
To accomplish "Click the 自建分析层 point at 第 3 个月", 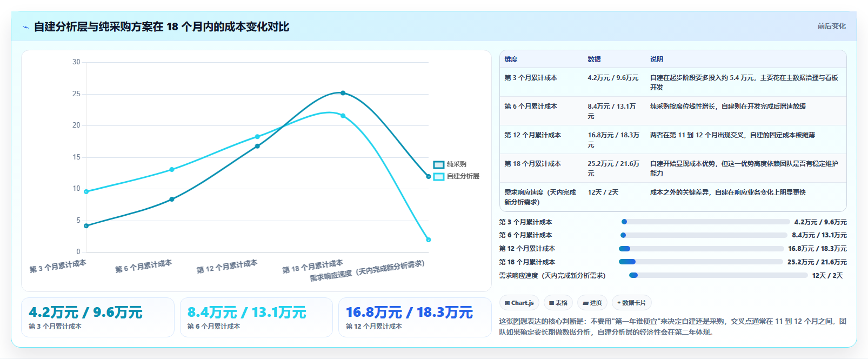I will tap(86, 191).
